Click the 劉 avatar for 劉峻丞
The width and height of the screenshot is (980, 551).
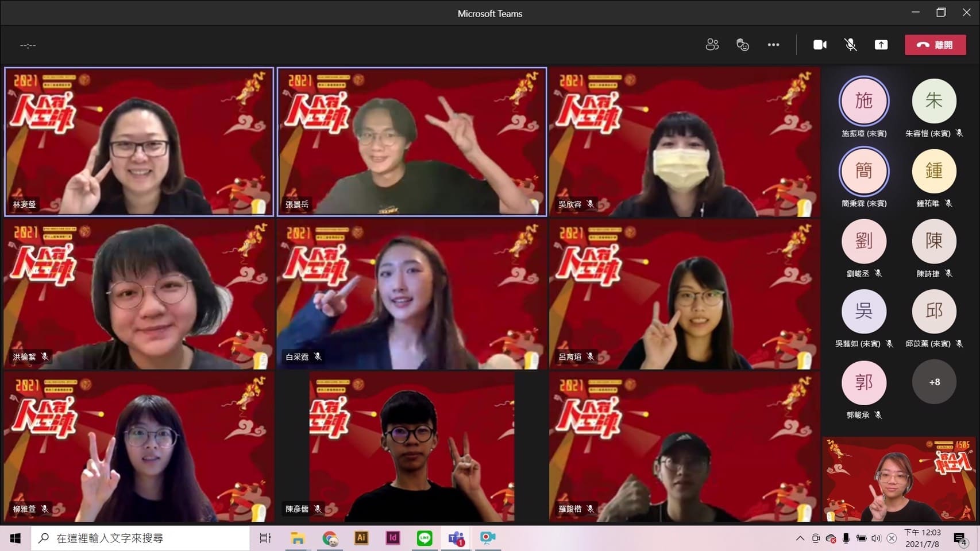coord(864,241)
